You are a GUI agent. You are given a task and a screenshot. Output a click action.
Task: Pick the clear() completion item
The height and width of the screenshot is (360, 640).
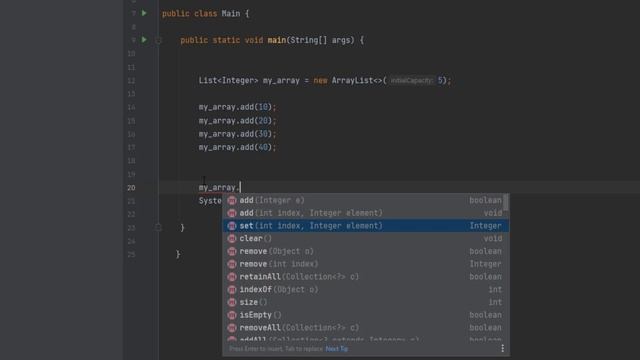coord(366,238)
